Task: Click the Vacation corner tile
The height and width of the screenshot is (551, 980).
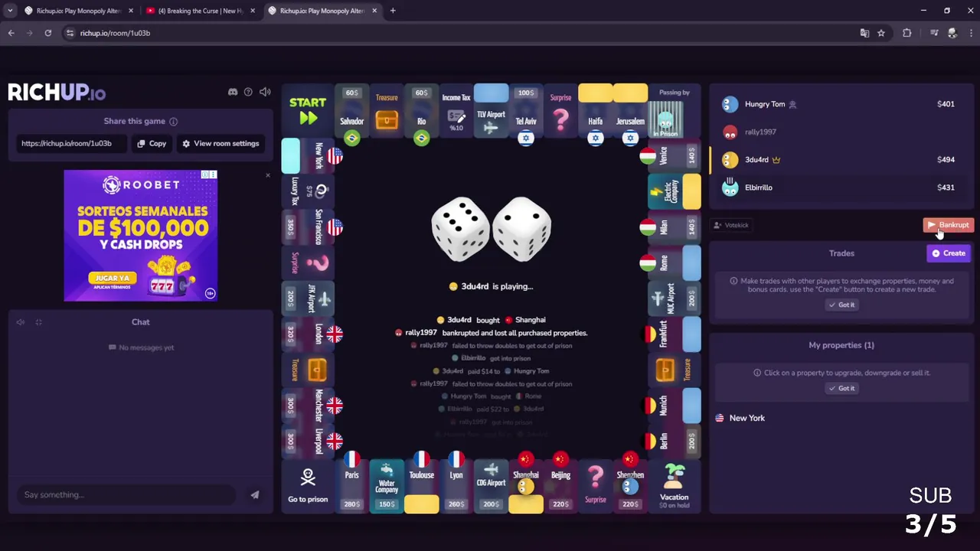Action: tap(675, 487)
